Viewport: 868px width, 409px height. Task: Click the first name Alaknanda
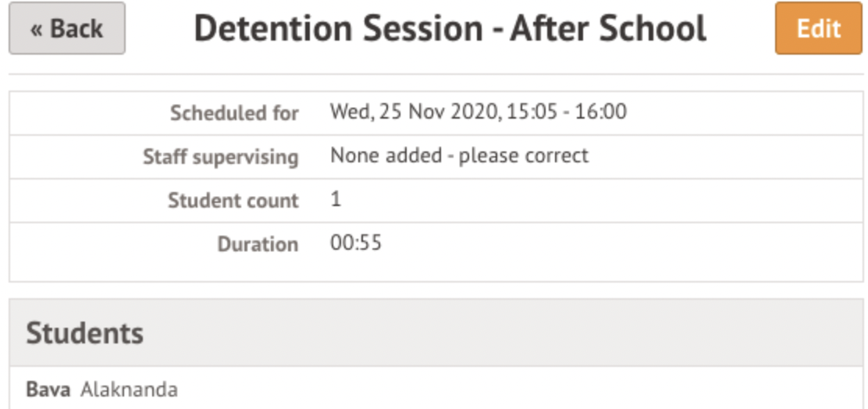[x=129, y=389]
